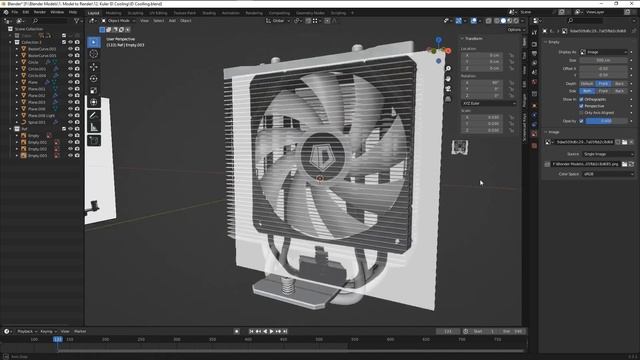640x360 pixels.
Task: Toggle the Orthographic checkbox
Action: pos(581,99)
